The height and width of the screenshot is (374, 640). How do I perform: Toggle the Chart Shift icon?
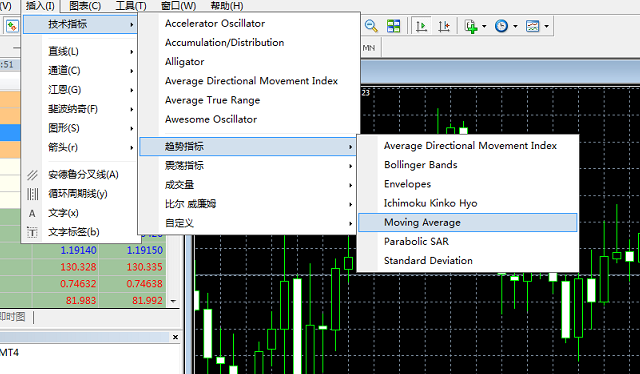click(444, 26)
